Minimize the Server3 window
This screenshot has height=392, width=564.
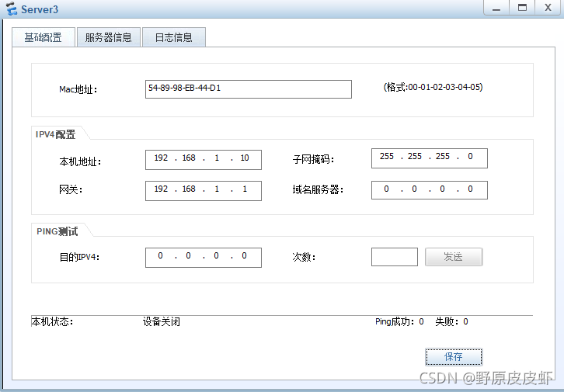[496, 8]
